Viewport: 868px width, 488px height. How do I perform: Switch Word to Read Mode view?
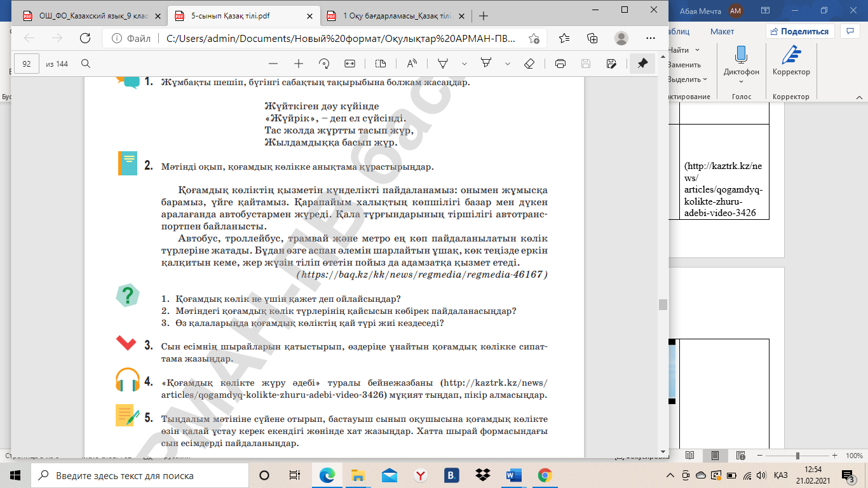[689, 456]
